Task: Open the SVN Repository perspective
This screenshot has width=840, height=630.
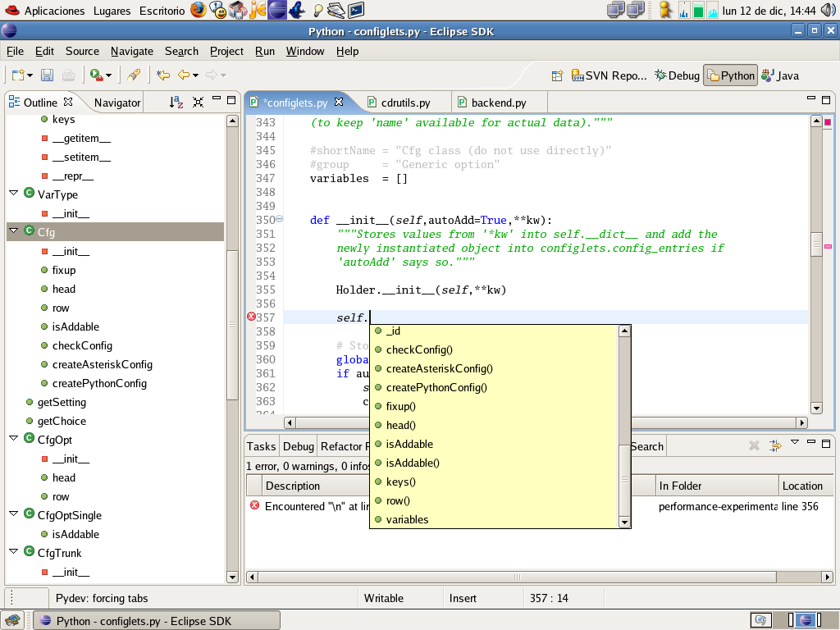Action: tap(609, 75)
